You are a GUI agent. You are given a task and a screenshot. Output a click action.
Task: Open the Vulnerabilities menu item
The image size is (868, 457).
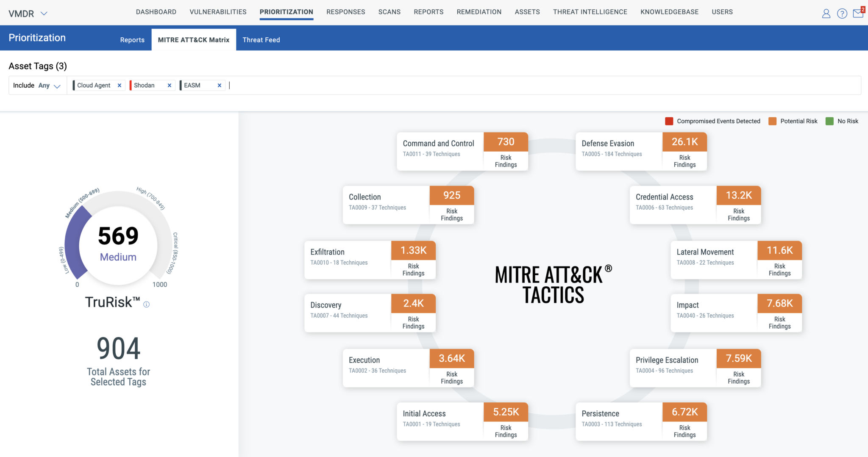pos(218,12)
